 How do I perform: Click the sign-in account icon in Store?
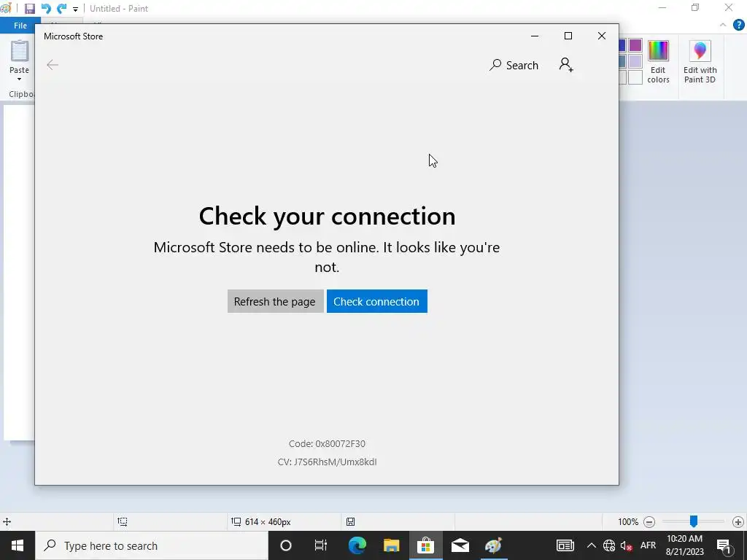pyautogui.click(x=566, y=65)
